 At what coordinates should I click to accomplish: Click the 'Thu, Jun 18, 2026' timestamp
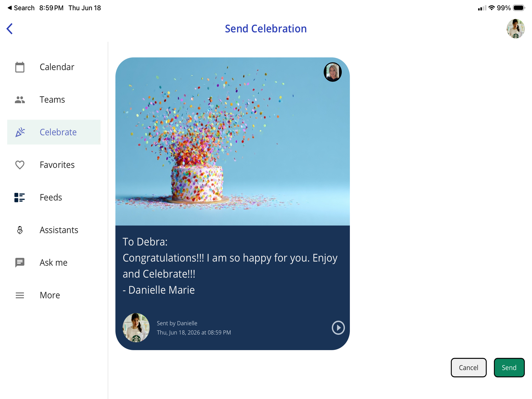coord(194,332)
